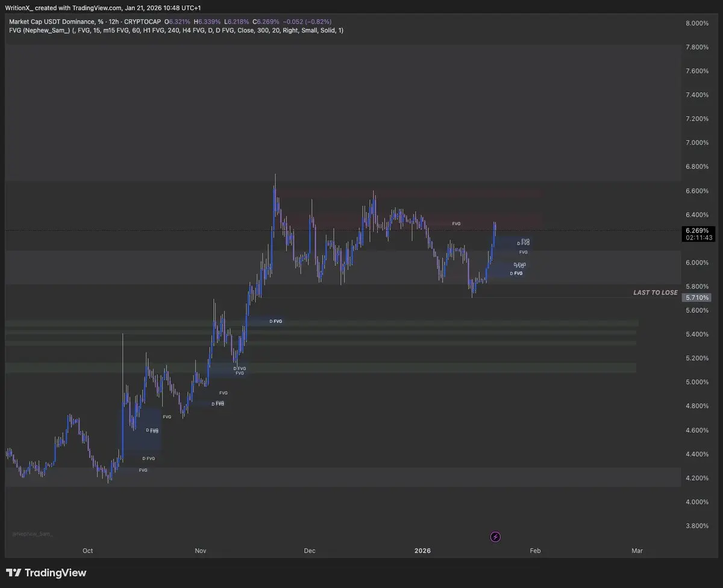The width and height of the screenshot is (723, 588).
Task: Click the bar countdown 02:11:43
Action: click(698, 238)
